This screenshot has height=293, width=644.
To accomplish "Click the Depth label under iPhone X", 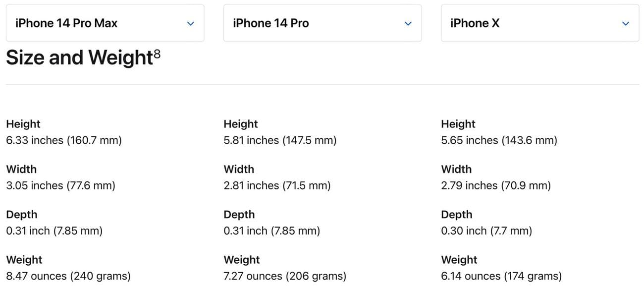I will point(456,214).
